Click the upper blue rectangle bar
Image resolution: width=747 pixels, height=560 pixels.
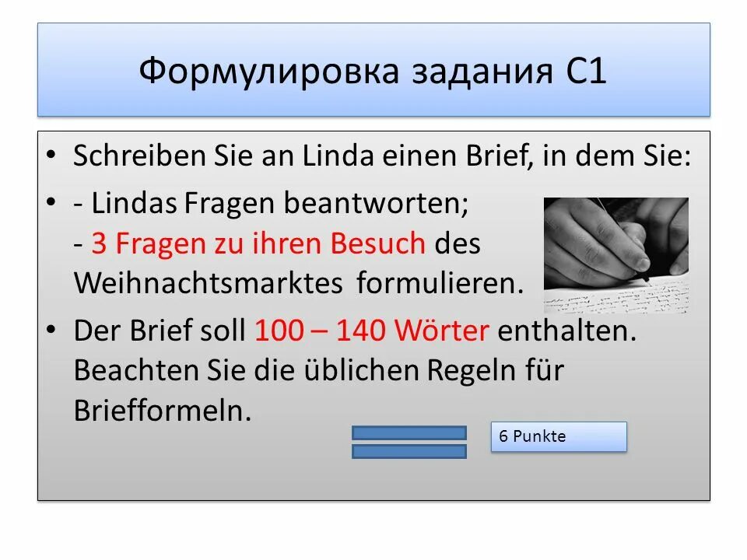click(x=409, y=433)
